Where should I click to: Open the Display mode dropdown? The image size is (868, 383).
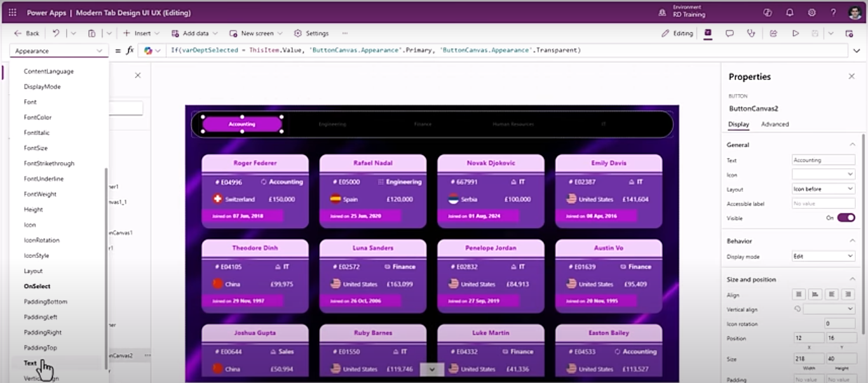pos(823,256)
